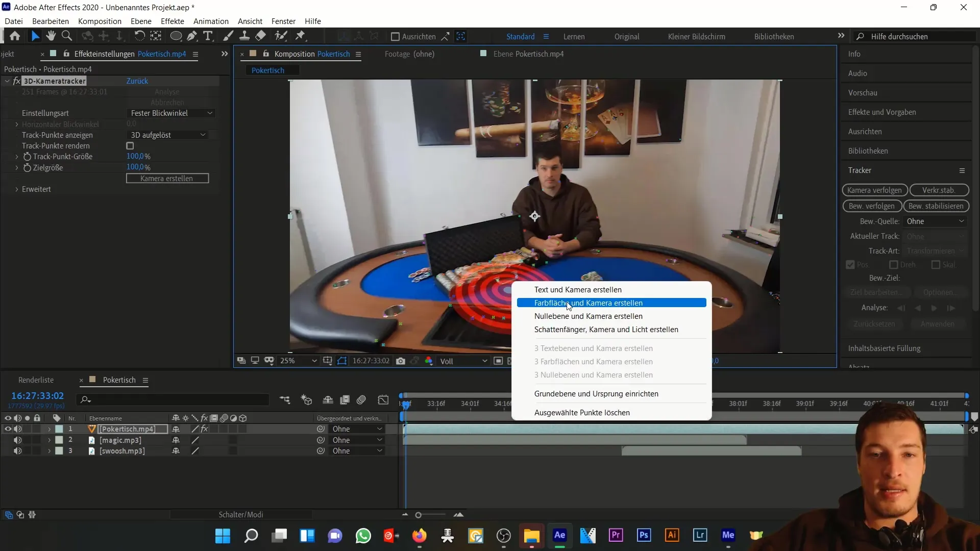Open Photoshop from the taskbar
This screenshot has width=980, height=551.
[x=644, y=535]
